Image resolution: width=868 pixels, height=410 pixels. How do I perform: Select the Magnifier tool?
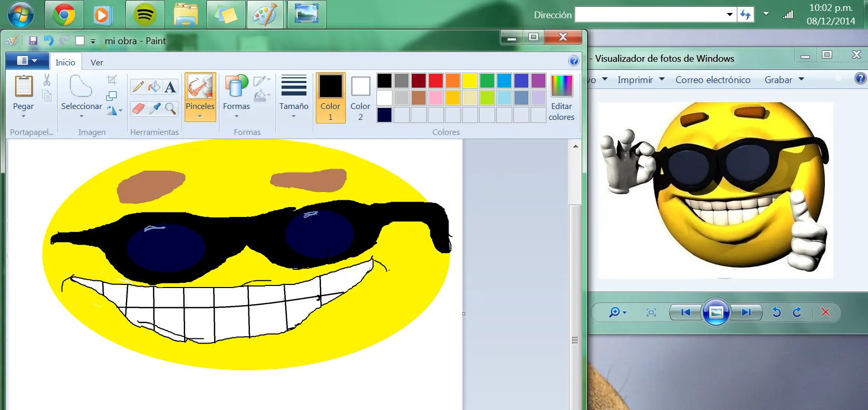pyautogui.click(x=170, y=108)
